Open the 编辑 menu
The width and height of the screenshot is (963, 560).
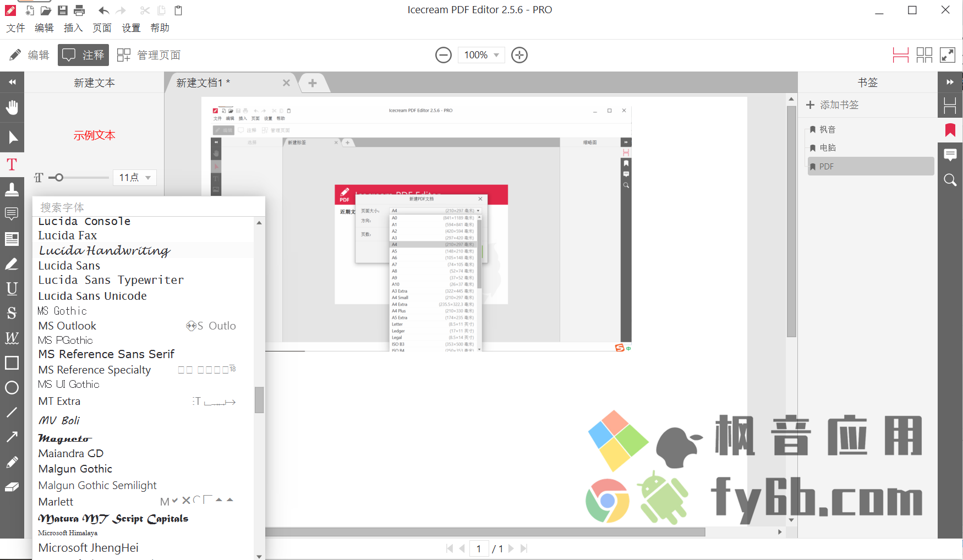(x=45, y=28)
